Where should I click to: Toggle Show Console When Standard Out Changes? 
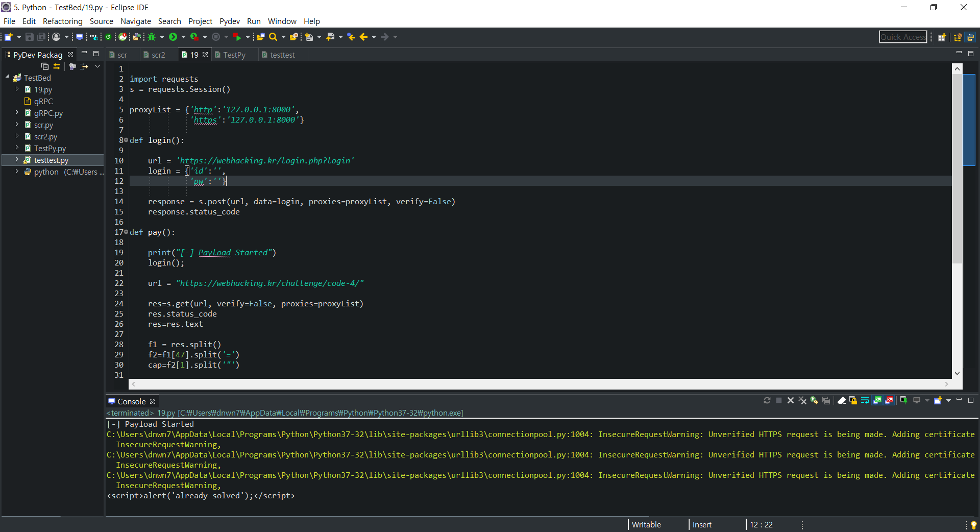click(x=877, y=401)
